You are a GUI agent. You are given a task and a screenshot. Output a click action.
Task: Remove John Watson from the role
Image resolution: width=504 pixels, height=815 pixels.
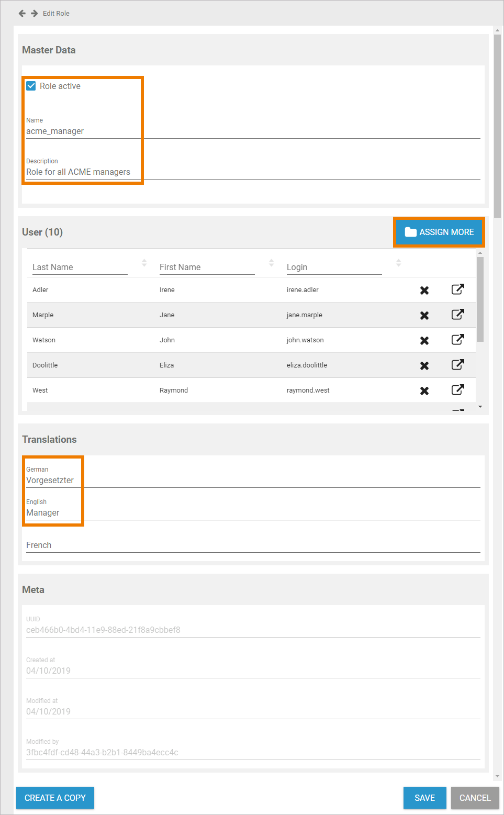[424, 340]
